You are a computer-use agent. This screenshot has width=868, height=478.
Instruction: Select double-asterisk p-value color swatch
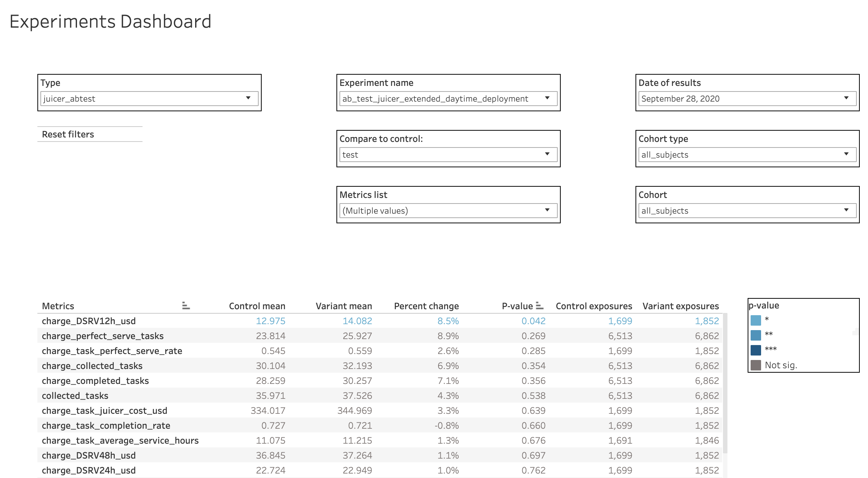755,335
